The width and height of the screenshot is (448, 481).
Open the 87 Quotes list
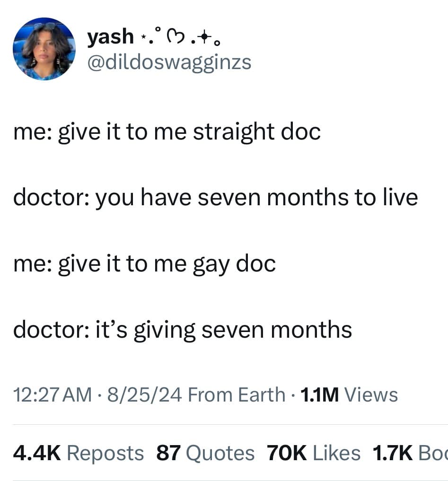(205, 453)
